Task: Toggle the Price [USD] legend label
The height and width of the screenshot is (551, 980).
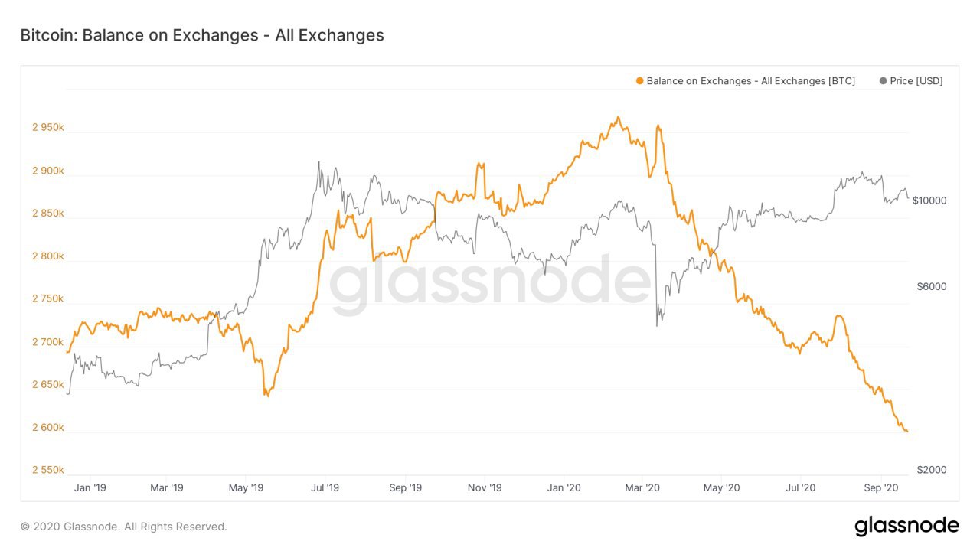Action: click(x=916, y=81)
